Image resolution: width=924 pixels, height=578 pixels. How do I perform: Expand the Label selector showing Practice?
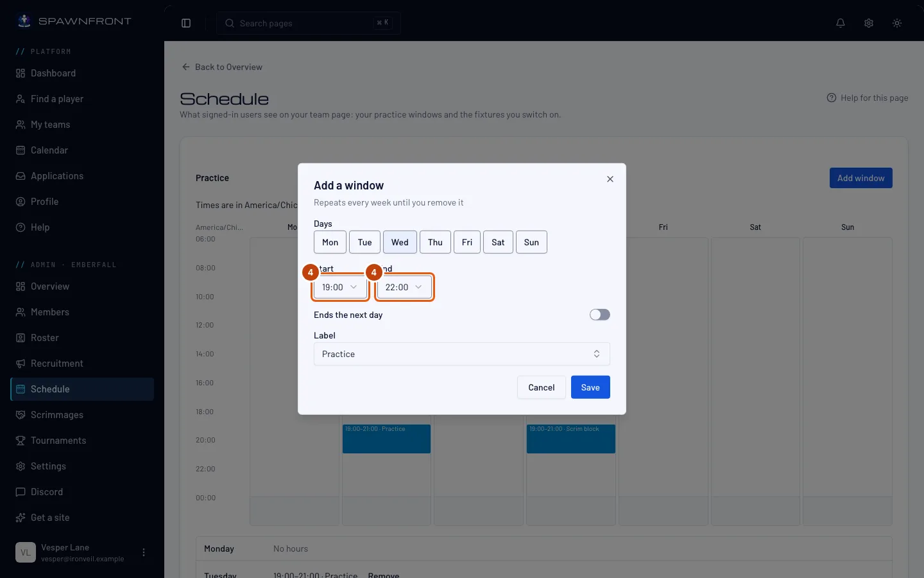pos(462,354)
